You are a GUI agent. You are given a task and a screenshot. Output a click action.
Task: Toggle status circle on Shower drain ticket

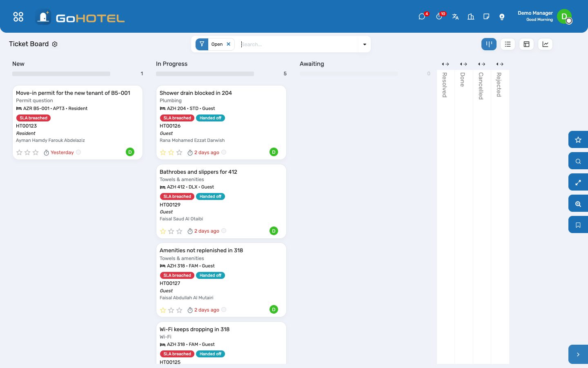pyautogui.click(x=224, y=152)
